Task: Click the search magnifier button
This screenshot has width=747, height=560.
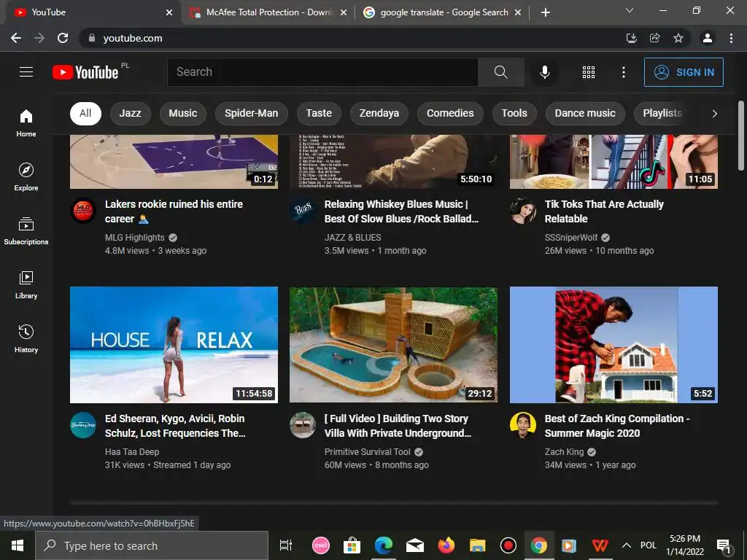Action: click(500, 72)
